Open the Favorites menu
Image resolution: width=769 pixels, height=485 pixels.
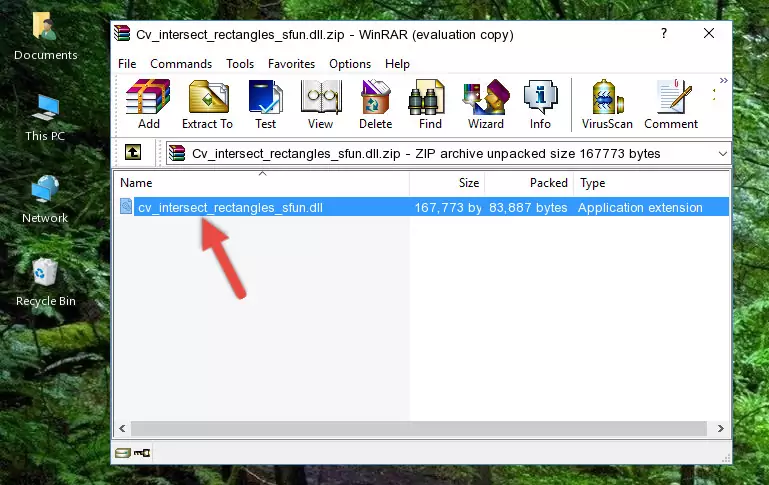[x=291, y=64]
